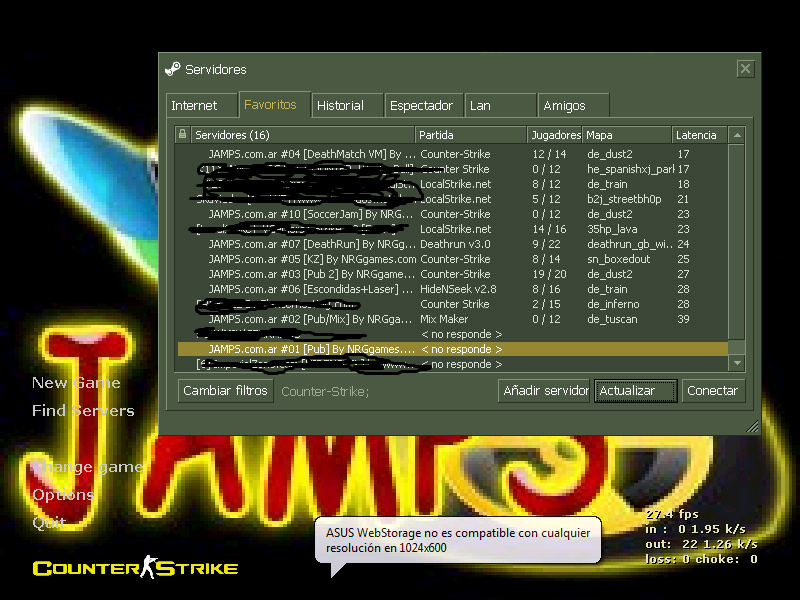
Task: Click the server list scroll up arrow
Action: tap(737, 135)
